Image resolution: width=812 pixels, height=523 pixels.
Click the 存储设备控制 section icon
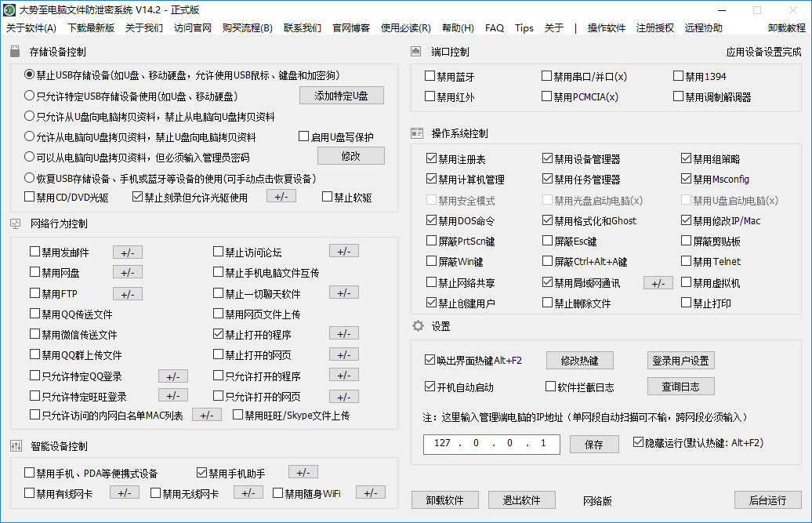[x=14, y=52]
